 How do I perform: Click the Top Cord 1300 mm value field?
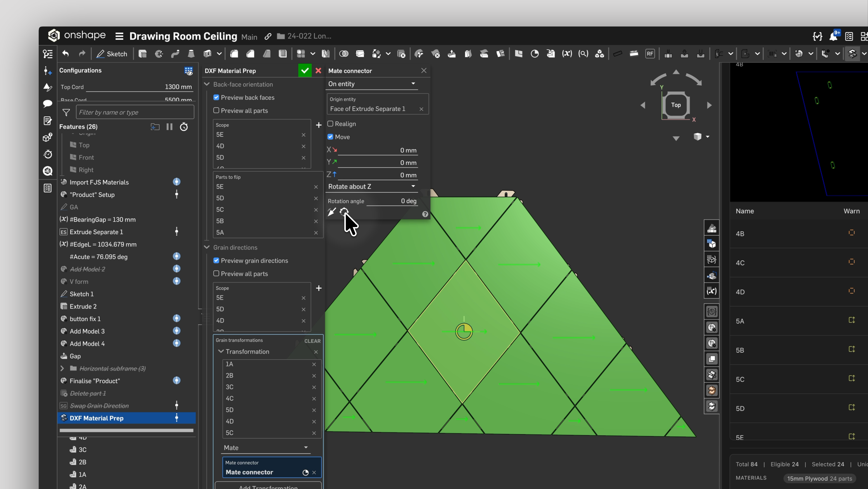point(140,87)
